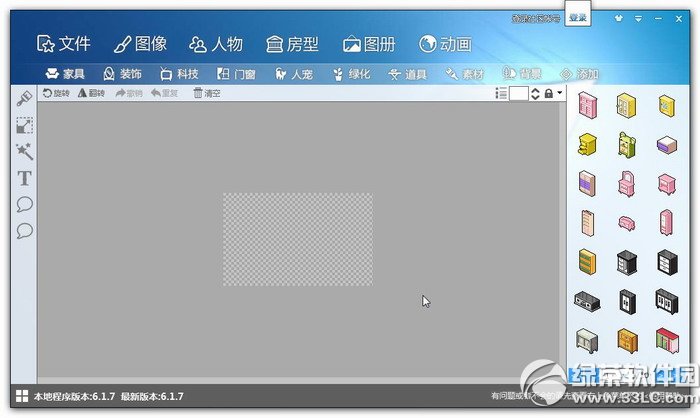
Task: Select the paintbrush tool in left sidebar
Action: [24, 99]
